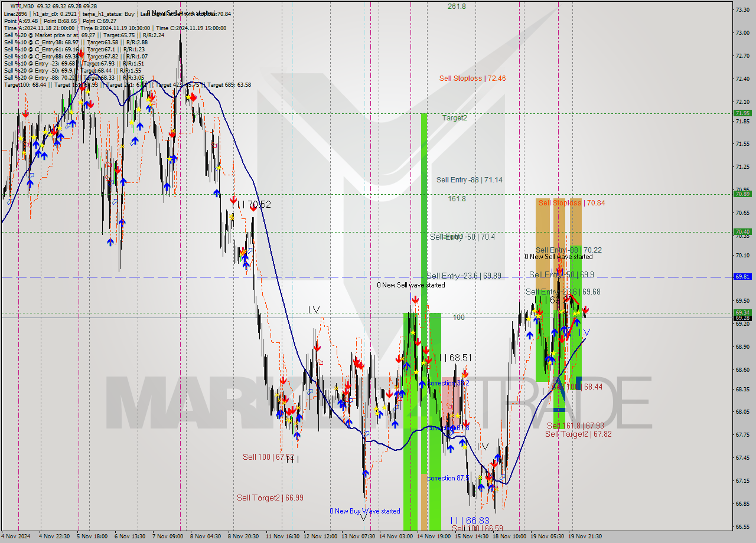Select the 'Sell Stoploss | 72.46' label
This screenshot has height=543, width=756.
[472, 78]
